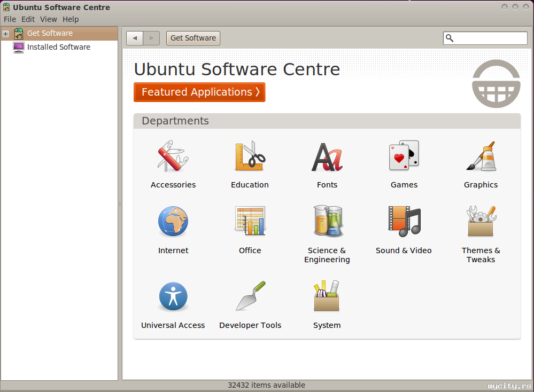The height and width of the screenshot is (392, 534).
Task: Open the Universal Access icon
Action: pos(173,296)
